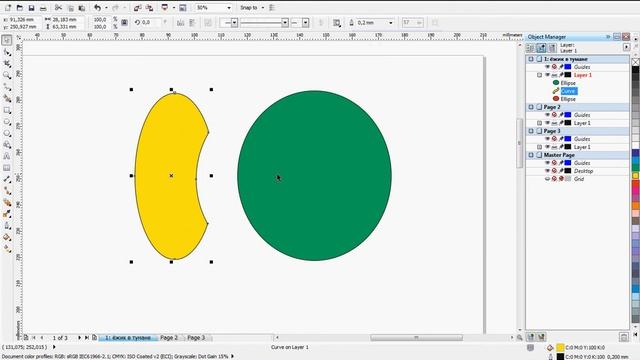Click the Open file folder icon
Viewport: 640px width, 360px height.
tap(19, 8)
